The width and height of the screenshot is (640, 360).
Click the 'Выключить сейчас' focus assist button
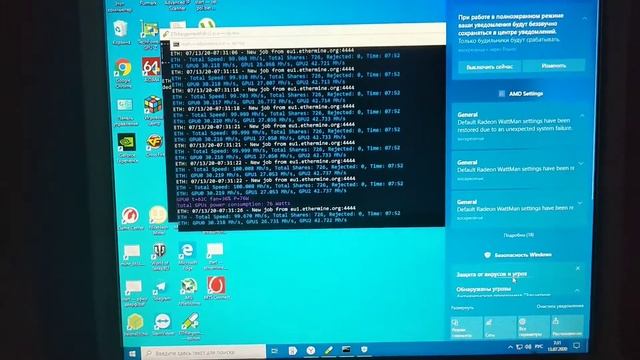[x=489, y=67]
